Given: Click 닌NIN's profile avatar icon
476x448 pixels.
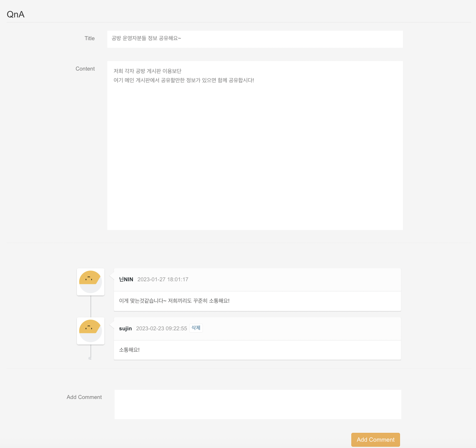Looking at the screenshot, I should point(91,282).
